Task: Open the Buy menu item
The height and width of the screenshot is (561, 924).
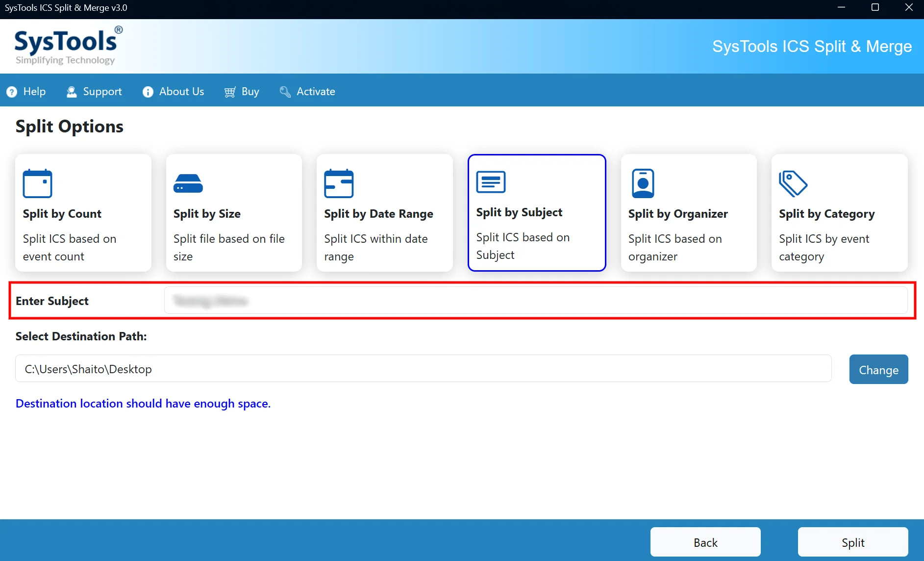Action: pos(242,92)
